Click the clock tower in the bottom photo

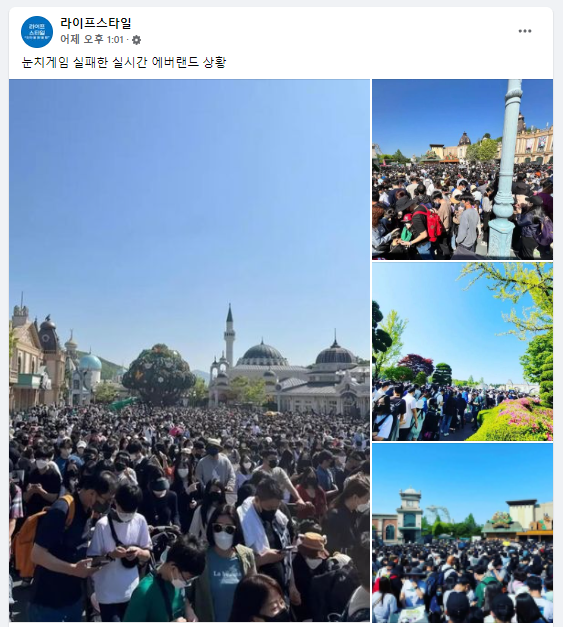click(x=409, y=513)
